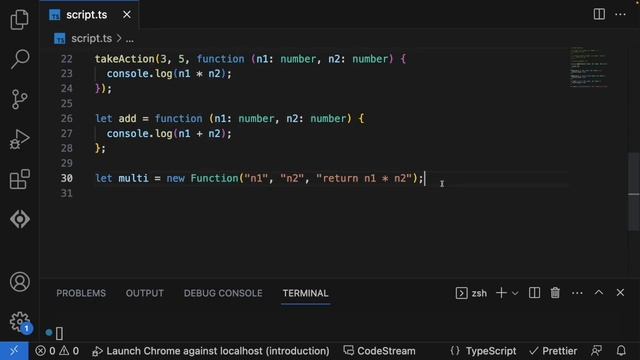
Task: Show errors and warnings count
Action: tap(57, 351)
